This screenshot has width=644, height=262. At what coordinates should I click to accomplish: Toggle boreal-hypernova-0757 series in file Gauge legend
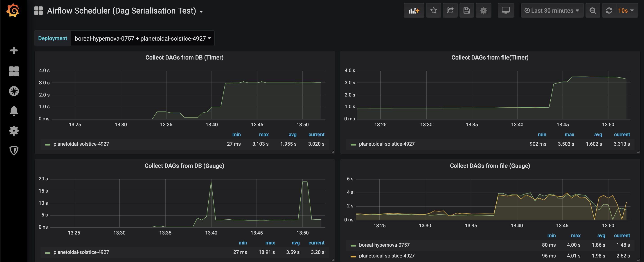(x=384, y=245)
